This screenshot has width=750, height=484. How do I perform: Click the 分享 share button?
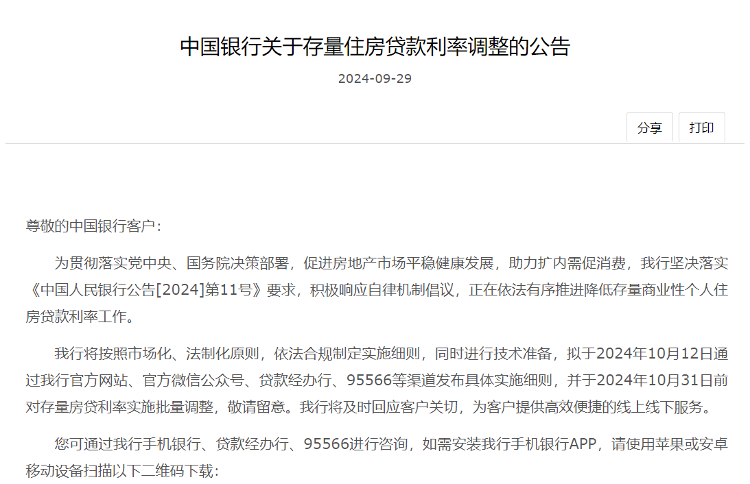[650, 128]
